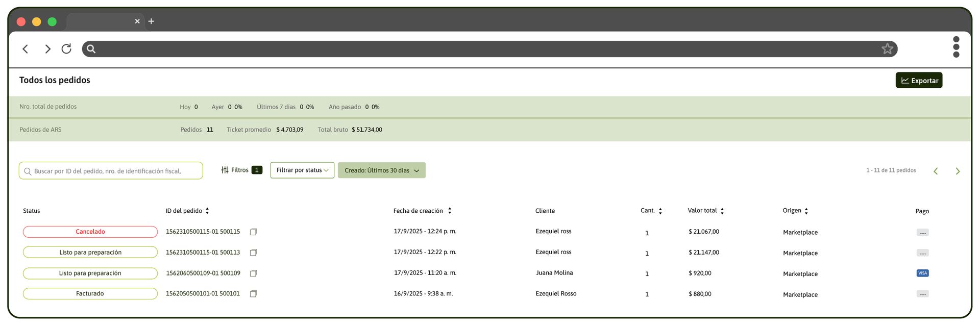980x325 pixels.
Task: Open Creado: Últimos 30 días dropdown
Action: click(381, 170)
